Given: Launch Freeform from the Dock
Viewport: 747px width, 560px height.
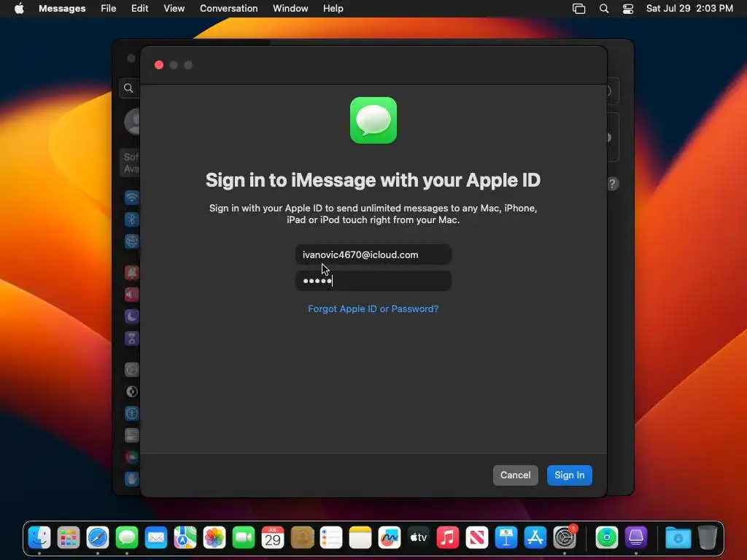Looking at the screenshot, I should coord(390,538).
